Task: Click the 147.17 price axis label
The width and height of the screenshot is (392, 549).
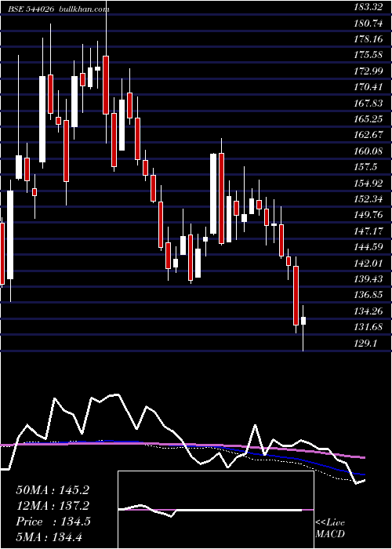Action: click(368, 231)
